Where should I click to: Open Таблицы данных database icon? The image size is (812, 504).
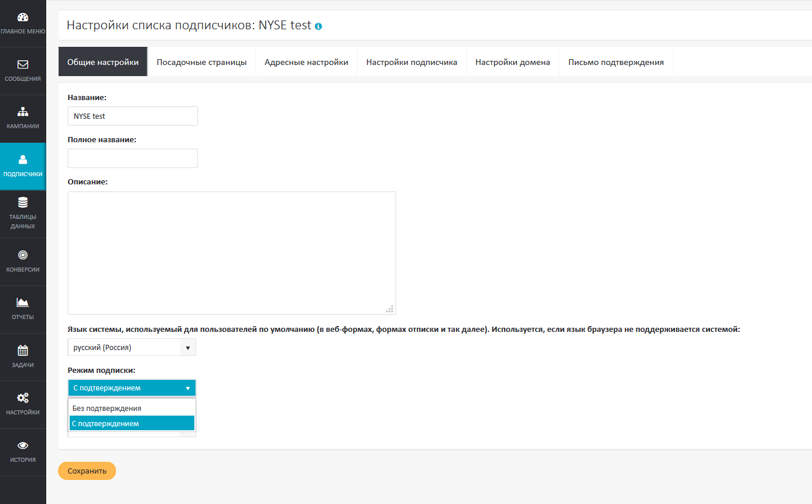click(23, 203)
